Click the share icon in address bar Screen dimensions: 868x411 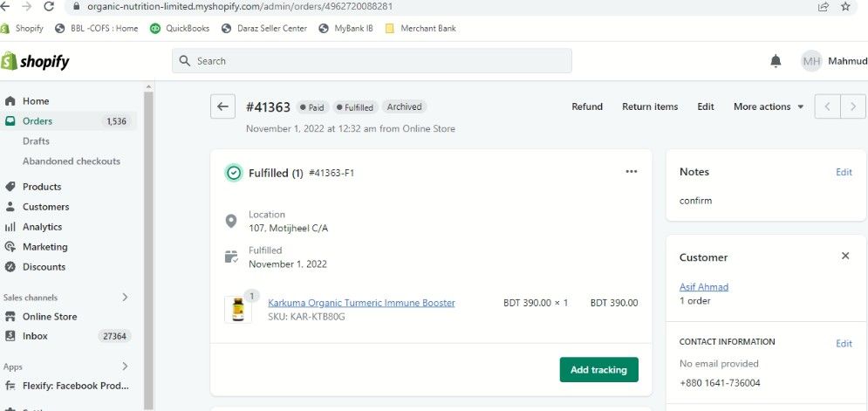click(824, 7)
